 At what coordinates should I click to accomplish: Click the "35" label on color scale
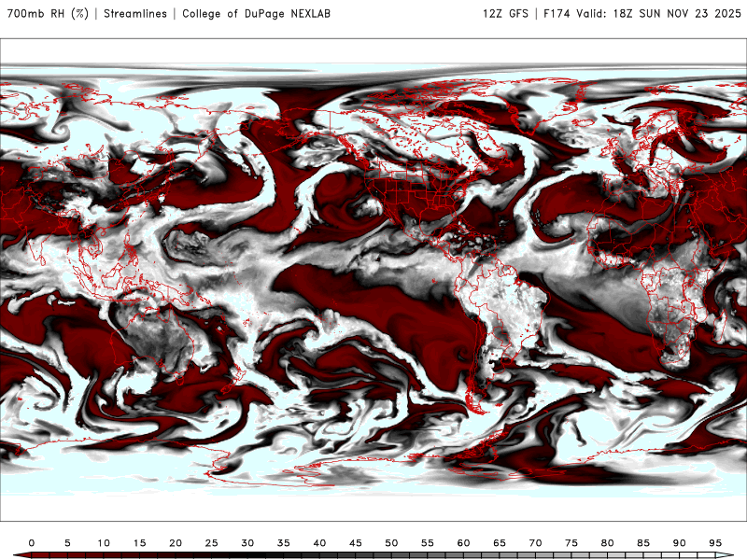284,543
